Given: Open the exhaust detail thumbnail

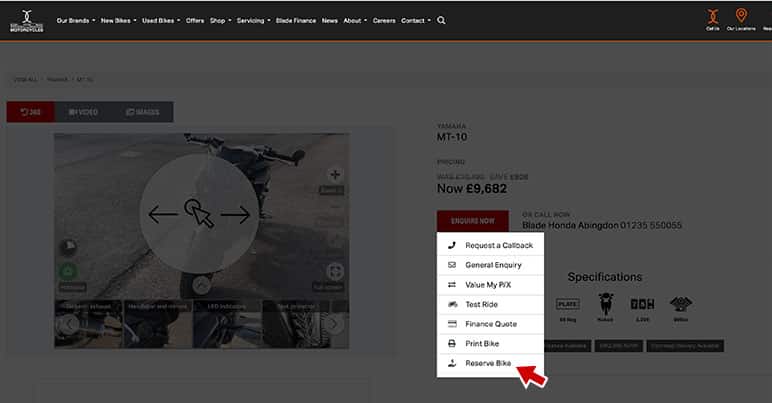Looking at the screenshot, I should click(88, 324).
